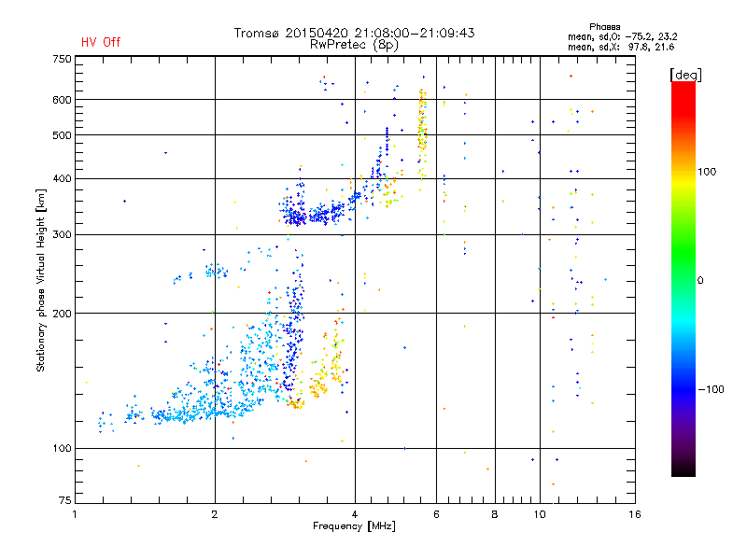Click the x-axis tick label '1'

pos(75,514)
